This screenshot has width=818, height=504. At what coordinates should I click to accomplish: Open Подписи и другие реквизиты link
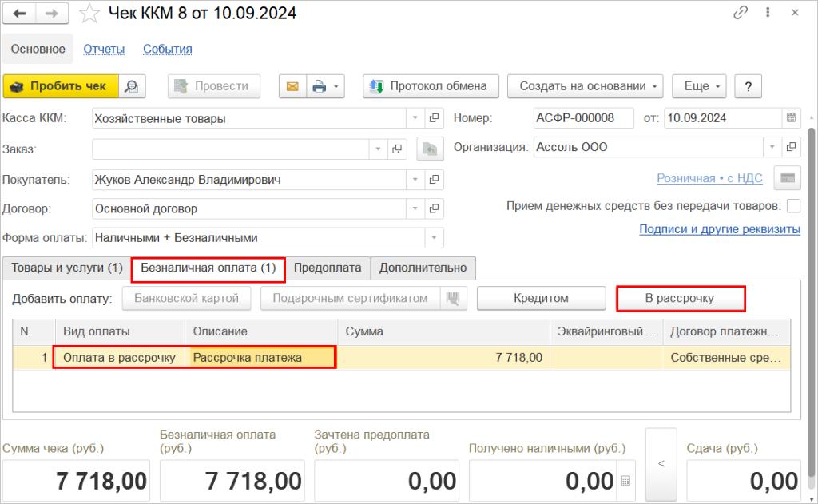point(720,229)
